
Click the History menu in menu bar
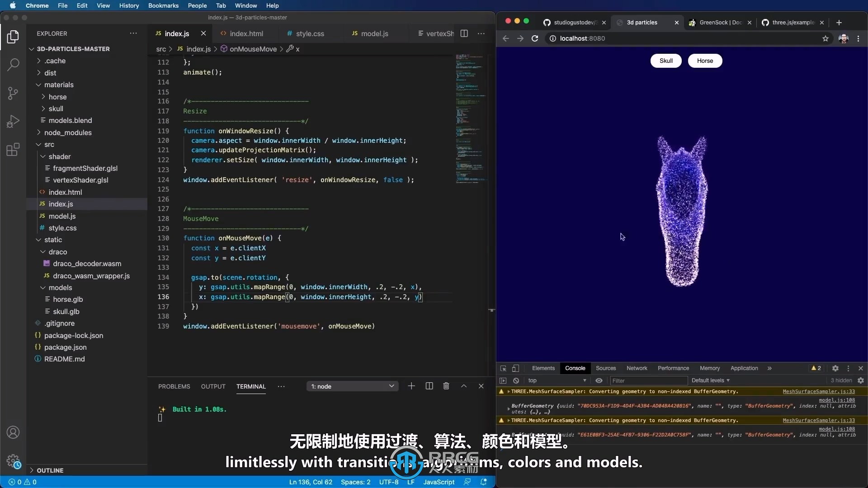pyautogui.click(x=128, y=5)
